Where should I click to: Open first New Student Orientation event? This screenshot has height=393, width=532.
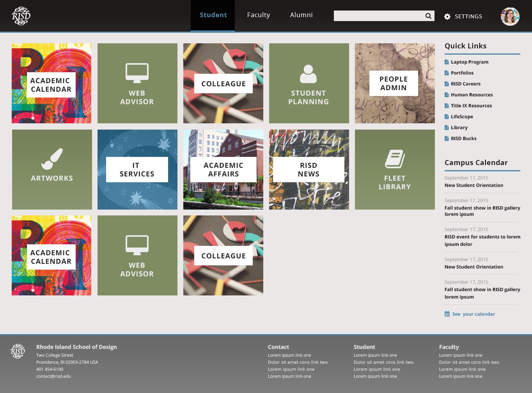coord(474,185)
